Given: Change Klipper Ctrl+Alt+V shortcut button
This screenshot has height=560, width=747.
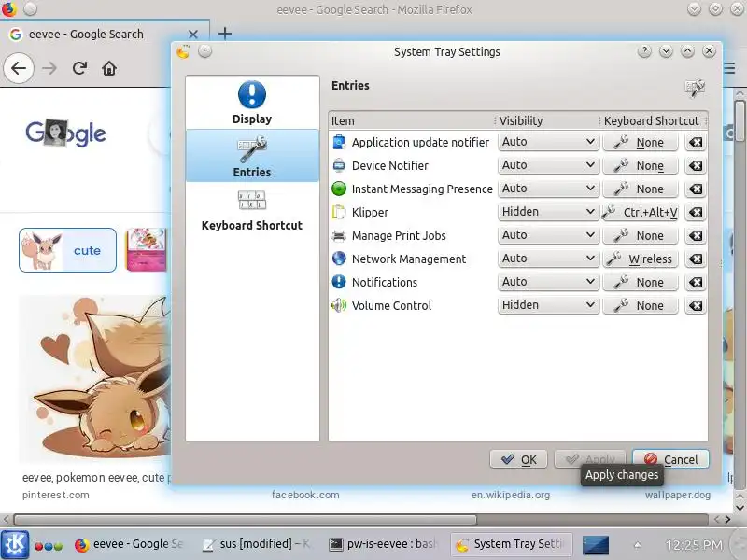Looking at the screenshot, I should pos(641,213).
